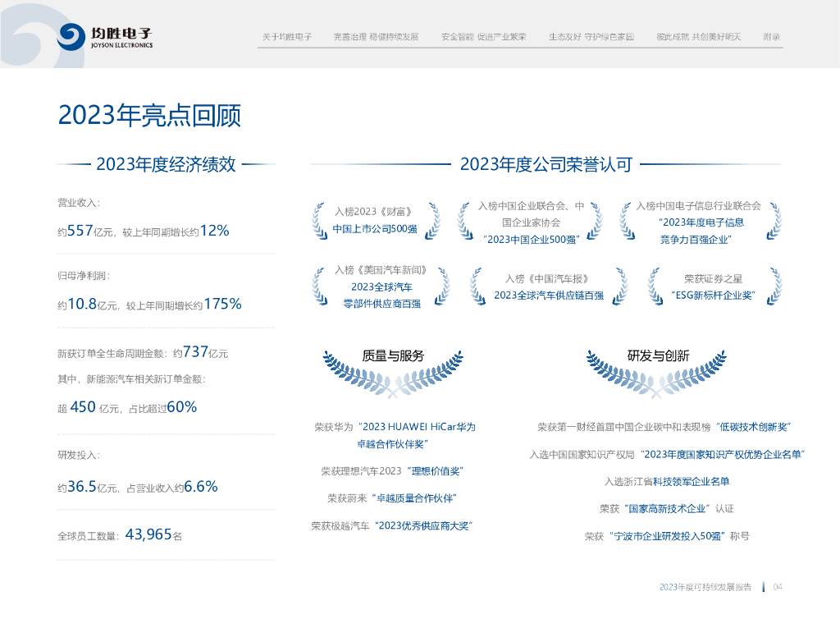Select 超450亿元 占比超过60% line

pyautogui.click(x=127, y=407)
